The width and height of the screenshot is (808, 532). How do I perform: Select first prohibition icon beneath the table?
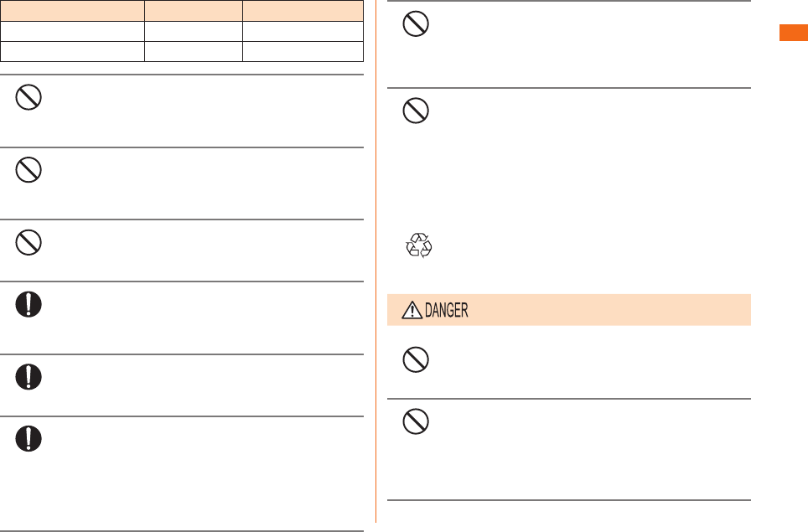(28, 97)
